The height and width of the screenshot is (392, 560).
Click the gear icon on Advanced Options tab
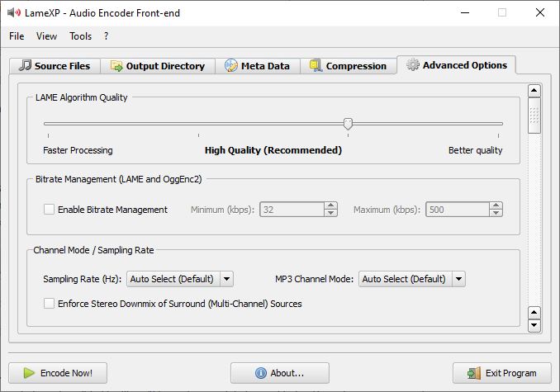(x=413, y=64)
